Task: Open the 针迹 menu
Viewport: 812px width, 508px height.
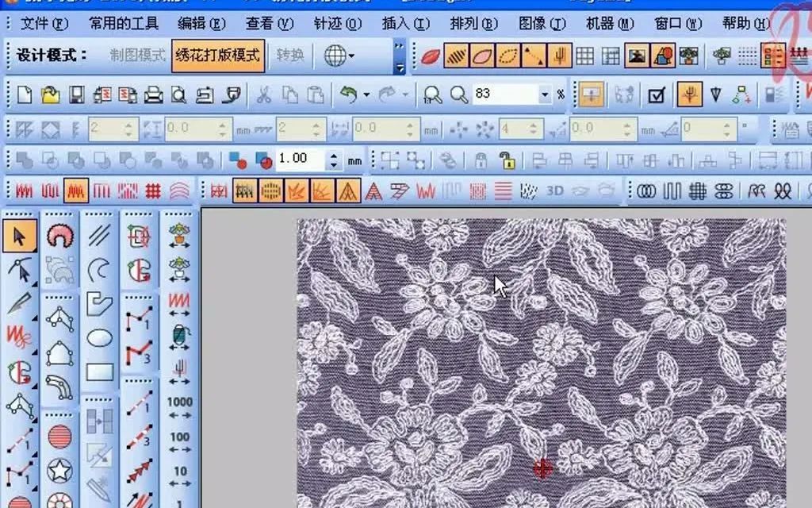Action: (338, 23)
